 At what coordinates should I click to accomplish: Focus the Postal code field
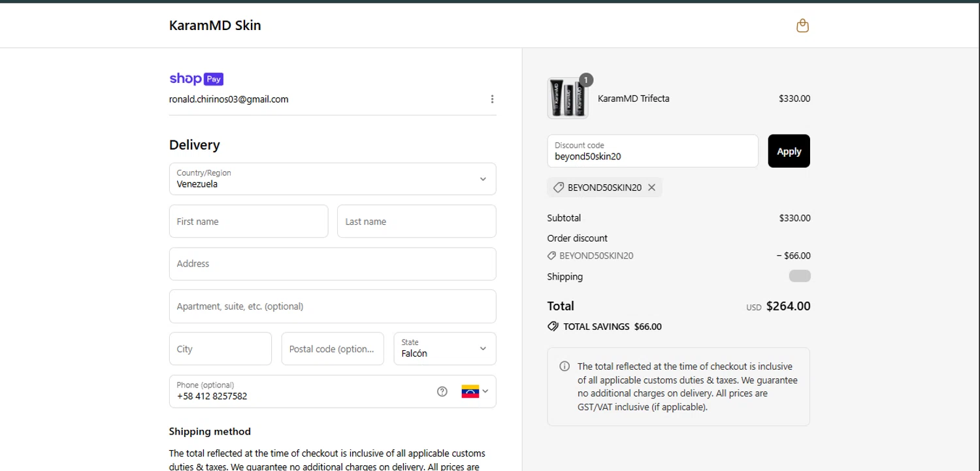point(333,349)
